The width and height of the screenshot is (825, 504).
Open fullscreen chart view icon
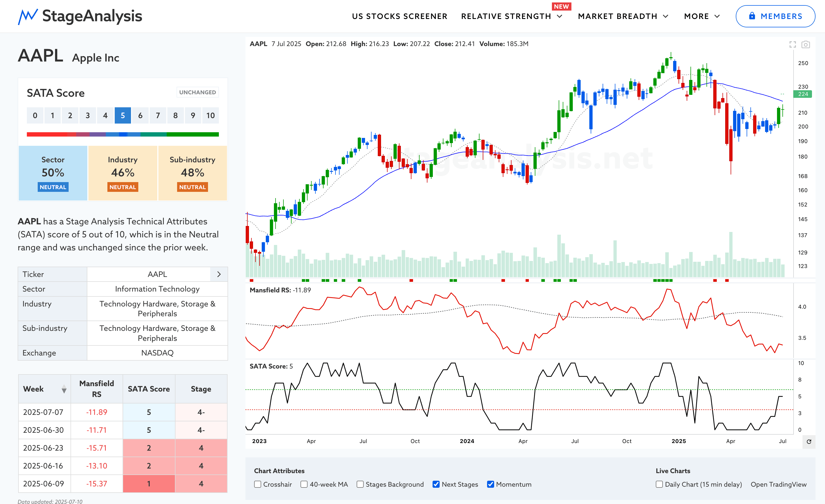[x=792, y=44]
